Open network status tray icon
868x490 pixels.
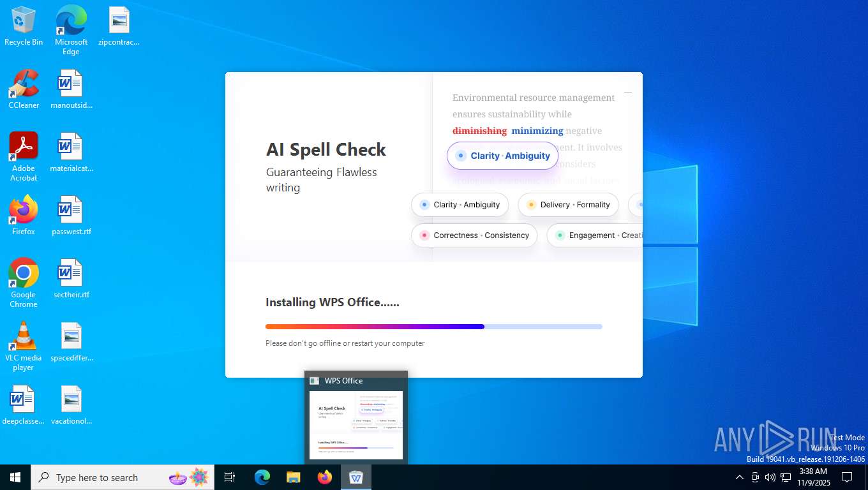point(786,477)
